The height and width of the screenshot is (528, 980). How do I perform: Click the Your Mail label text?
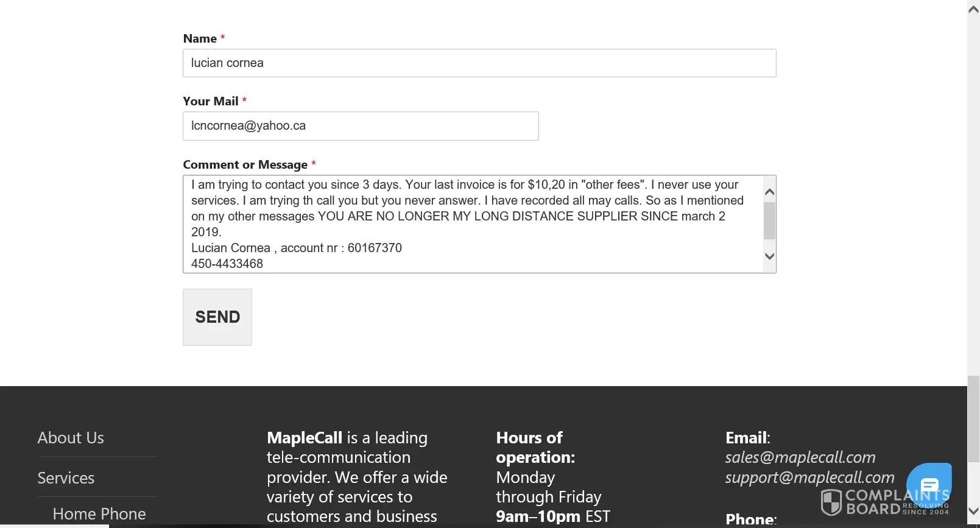[210, 101]
